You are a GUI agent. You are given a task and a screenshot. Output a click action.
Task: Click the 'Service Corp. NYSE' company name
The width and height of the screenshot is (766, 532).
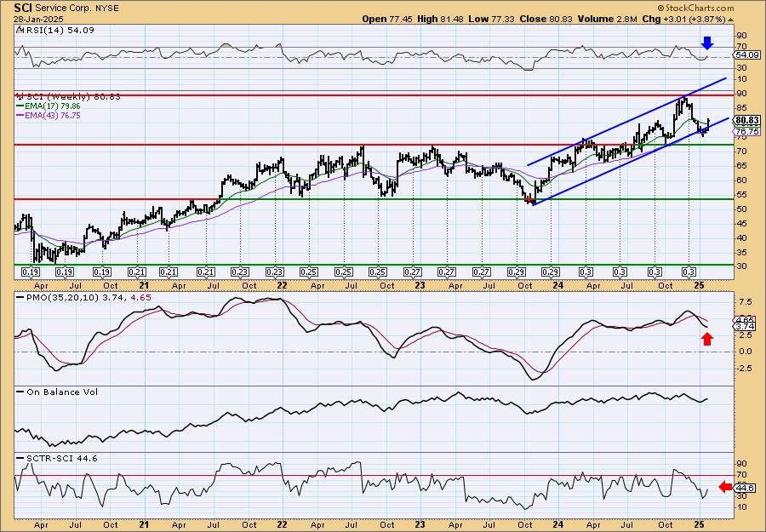coord(77,9)
